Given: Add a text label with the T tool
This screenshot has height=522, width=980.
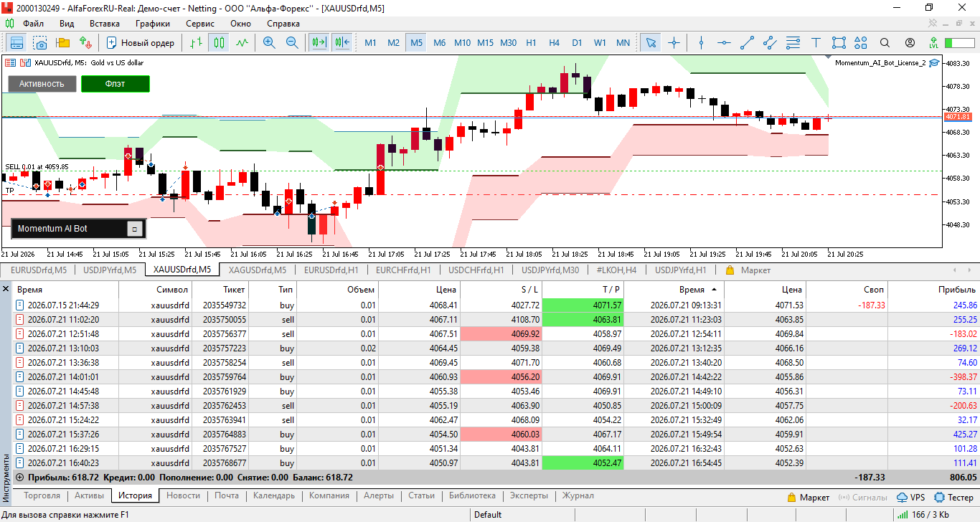Looking at the screenshot, I should click(816, 43).
